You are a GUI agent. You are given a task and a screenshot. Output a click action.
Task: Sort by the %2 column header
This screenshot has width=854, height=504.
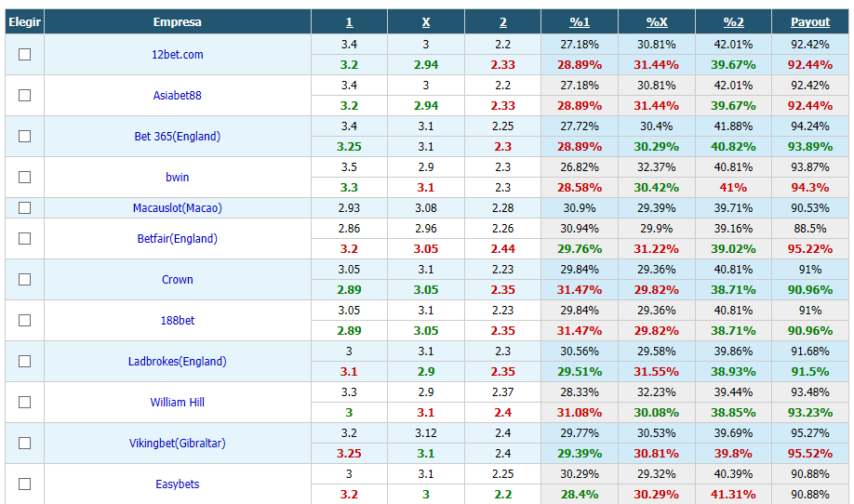[734, 22]
